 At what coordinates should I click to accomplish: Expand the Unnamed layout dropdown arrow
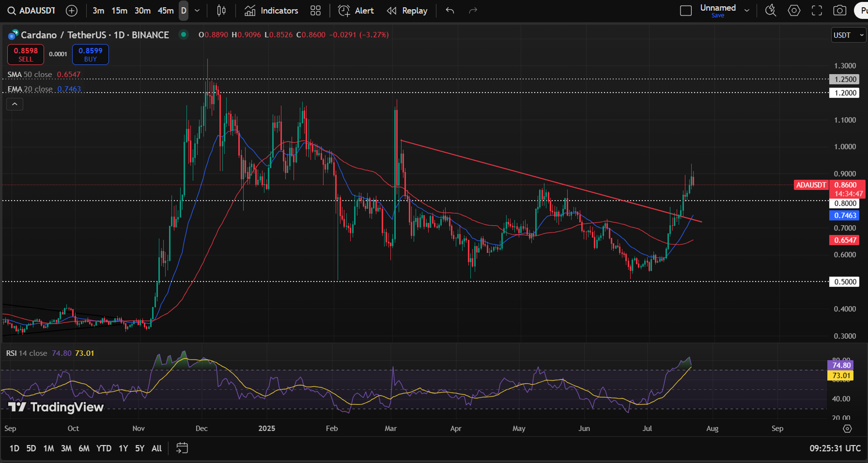[x=747, y=11]
